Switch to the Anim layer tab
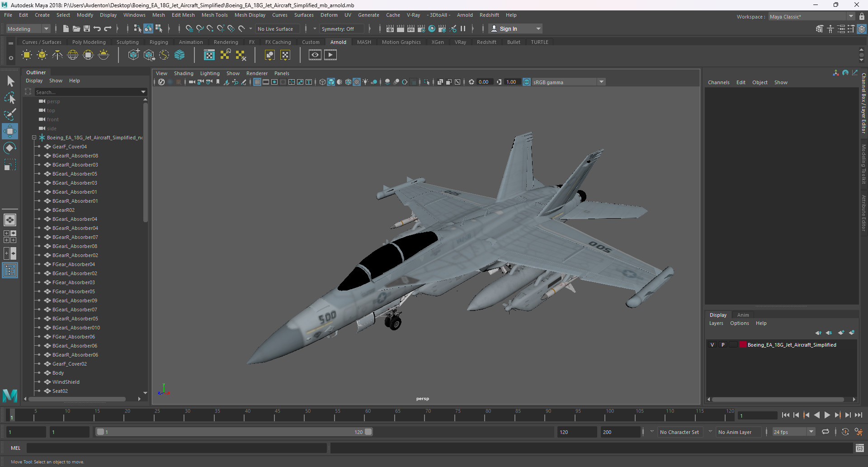This screenshot has height=467, width=868. (x=743, y=315)
